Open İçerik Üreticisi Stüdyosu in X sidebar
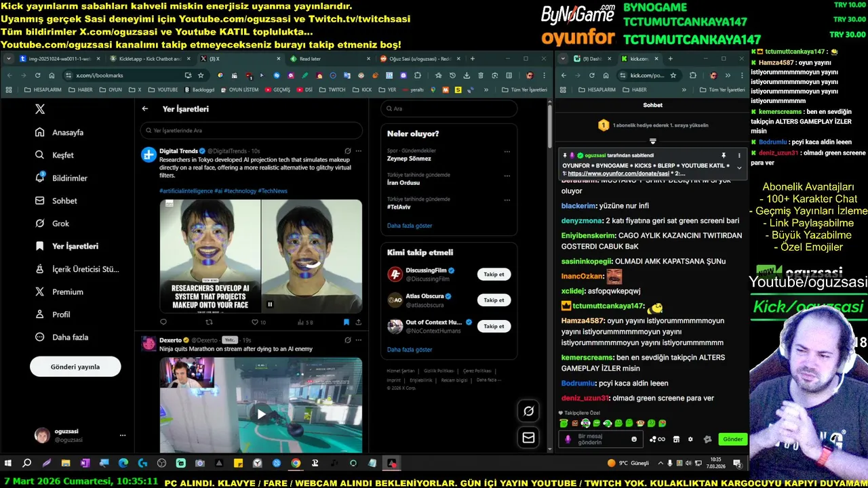Viewport: 868px width, 488px height. pyautogui.click(x=77, y=269)
